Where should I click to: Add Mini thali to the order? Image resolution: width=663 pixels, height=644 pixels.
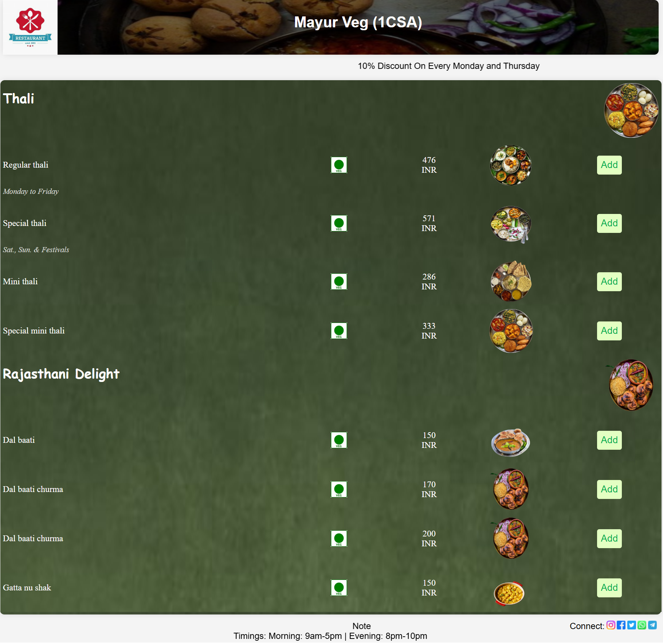609,282
